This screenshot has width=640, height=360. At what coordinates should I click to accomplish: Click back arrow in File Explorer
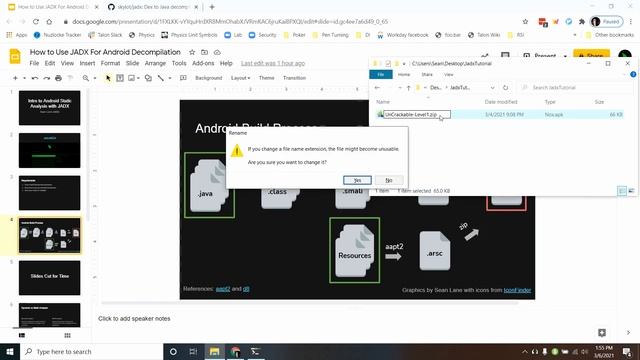point(378,88)
